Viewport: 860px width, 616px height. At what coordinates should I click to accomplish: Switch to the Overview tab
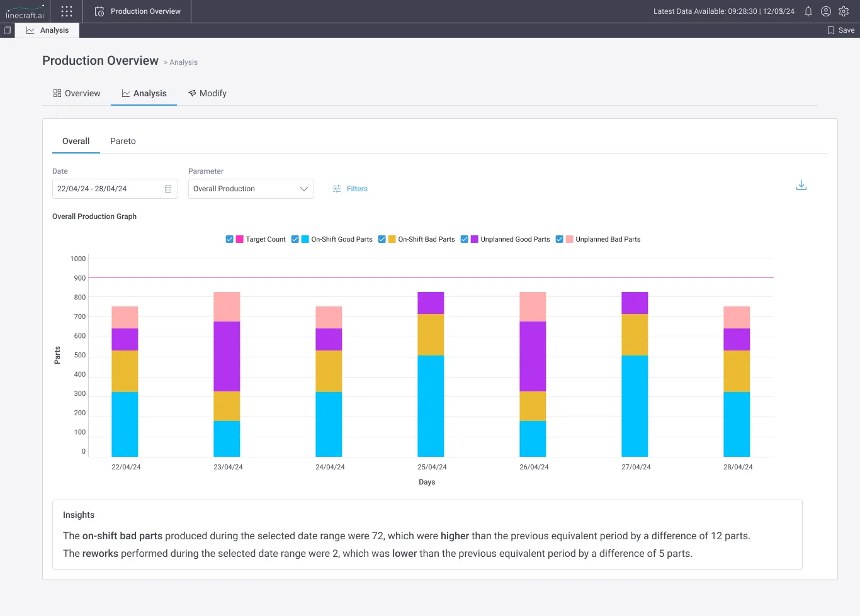(77, 93)
